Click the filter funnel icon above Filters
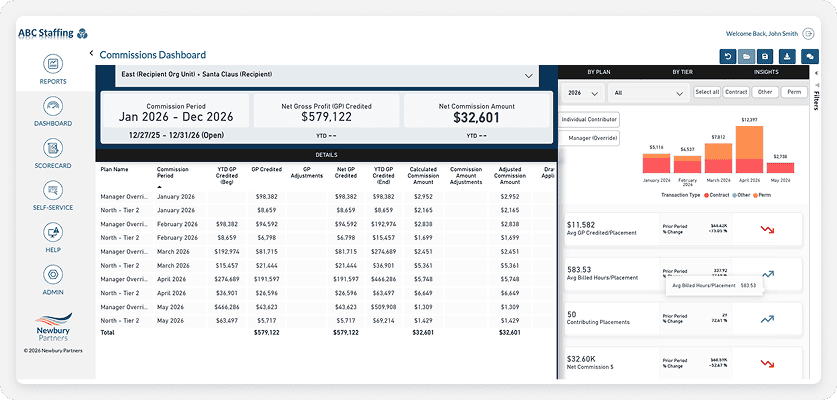Screen dimensions: 837x400 tap(817, 85)
